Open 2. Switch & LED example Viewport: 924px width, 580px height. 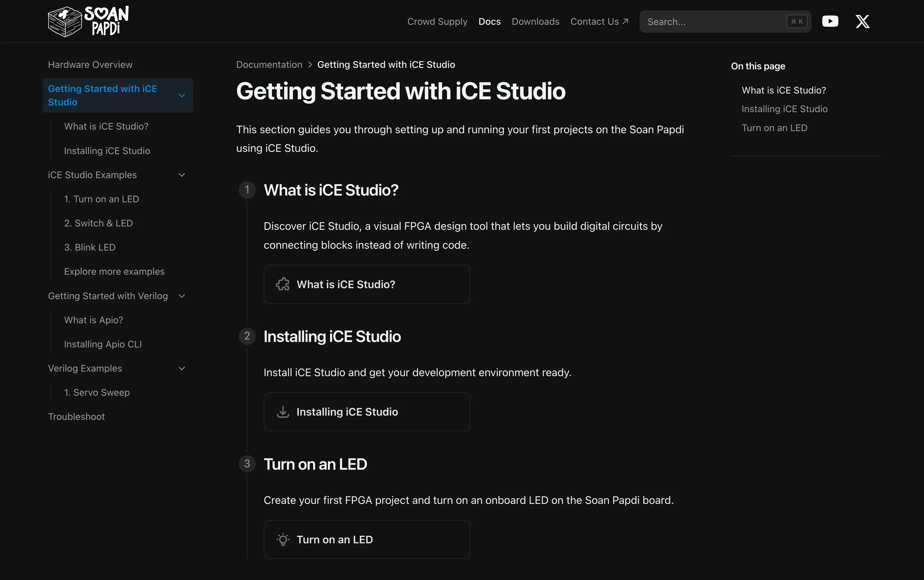pyautogui.click(x=99, y=223)
